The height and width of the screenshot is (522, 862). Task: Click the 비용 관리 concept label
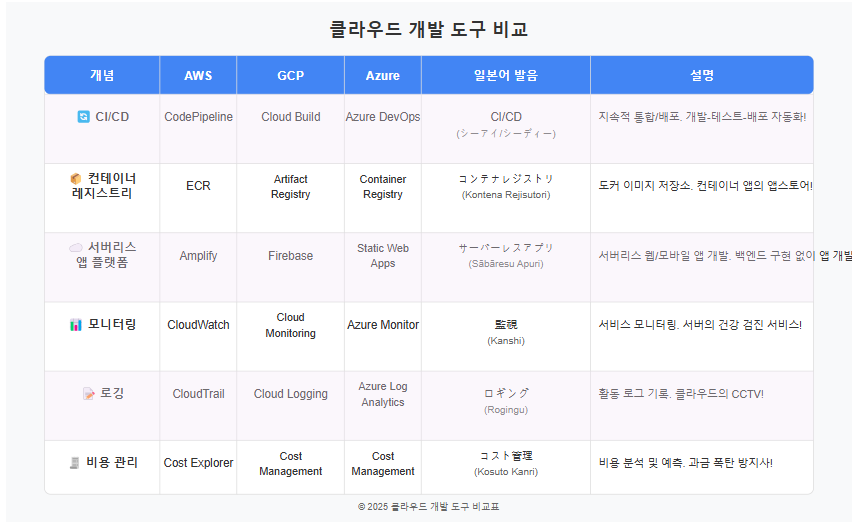(112, 463)
